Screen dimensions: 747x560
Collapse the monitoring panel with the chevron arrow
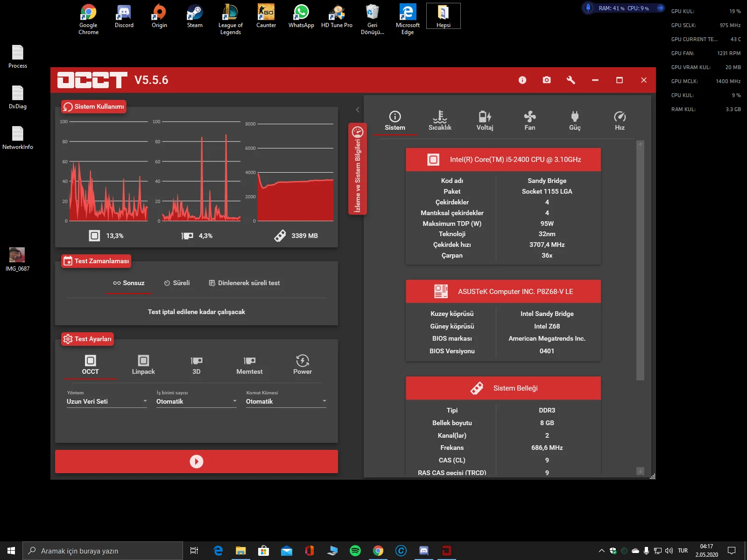coord(358,110)
